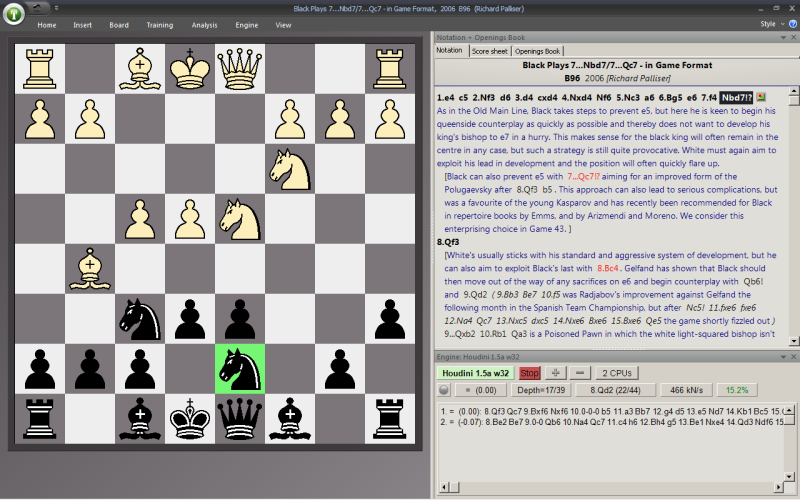
Task: Click the small diagram icon after Nbd7!?
Action: [x=761, y=97]
